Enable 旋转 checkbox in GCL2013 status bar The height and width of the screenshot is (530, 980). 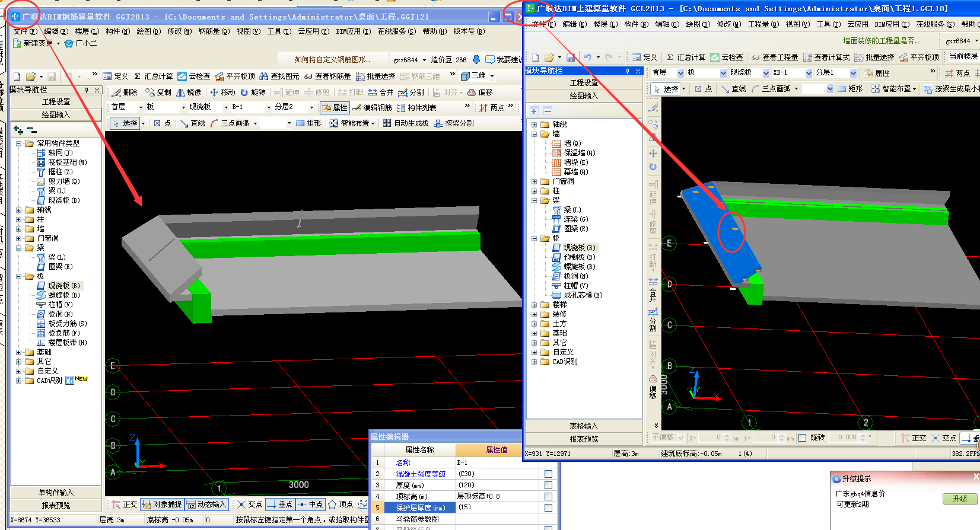[803, 438]
